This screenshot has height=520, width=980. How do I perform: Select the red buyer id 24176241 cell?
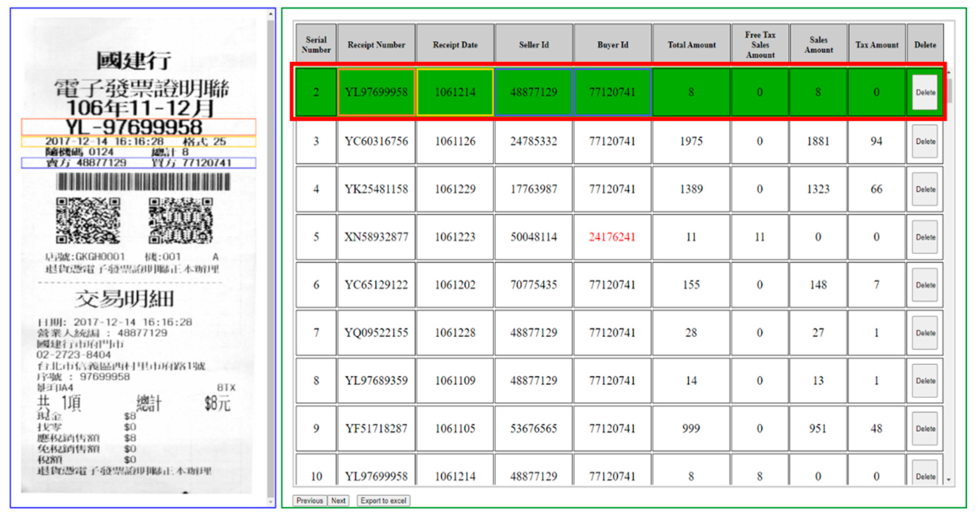click(612, 237)
